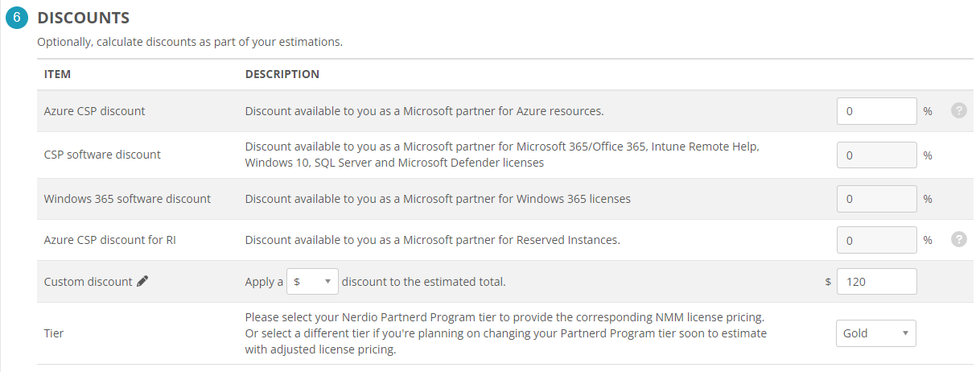Click the custom discount amount field showing 120
The height and width of the screenshot is (372, 980).
pyautogui.click(x=876, y=282)
